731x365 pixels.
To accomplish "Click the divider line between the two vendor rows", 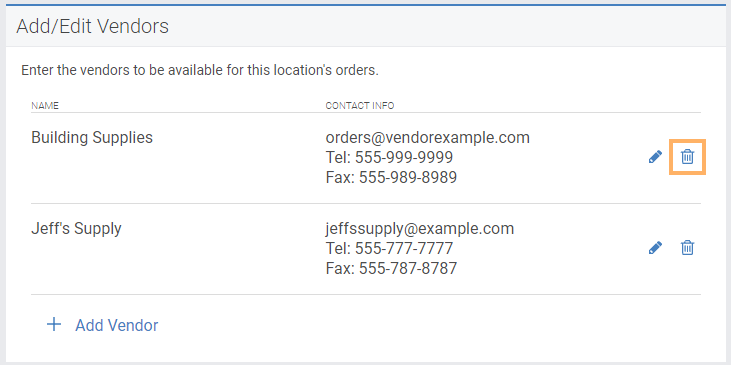I will pos(366,203).
